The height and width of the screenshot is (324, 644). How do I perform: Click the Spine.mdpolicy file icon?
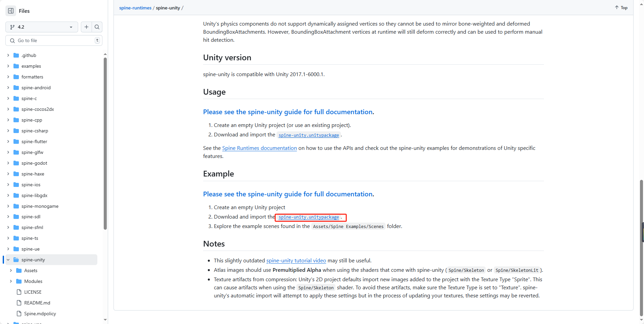[19, 314]
